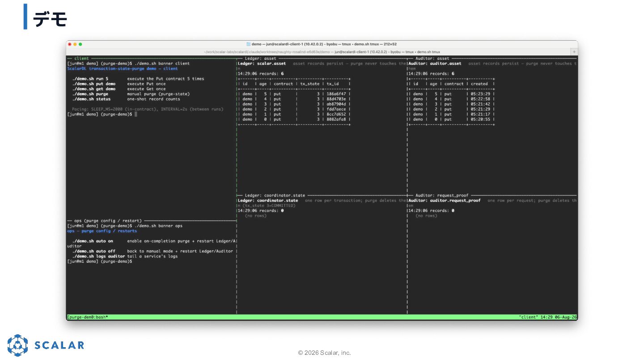The image size is (644, 362).
Task: Click the './demo.sh banner ops' command
Action: (x=158, y=226)
